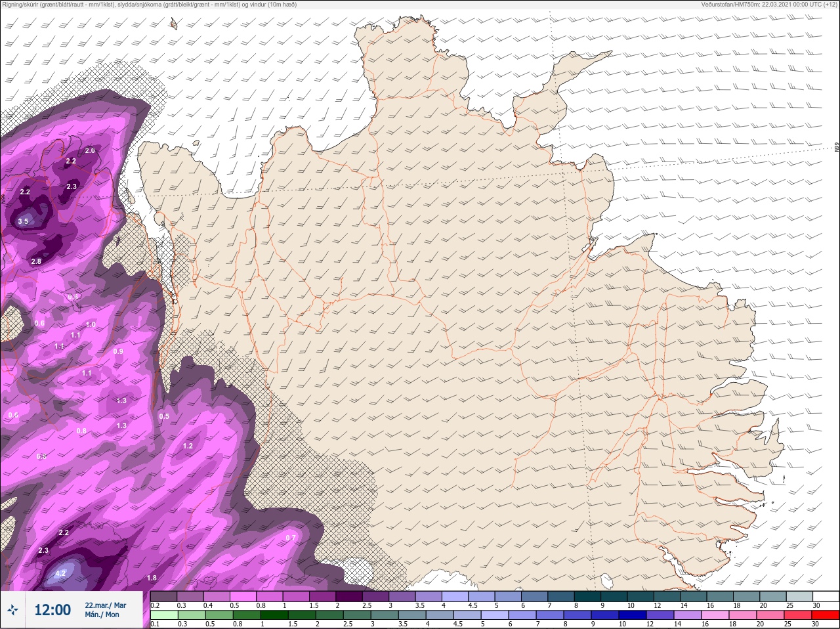Click the weekday text "Mán./ Mon"
The height and width of the screenshot is (629, 840).
(x=102, y=615)
